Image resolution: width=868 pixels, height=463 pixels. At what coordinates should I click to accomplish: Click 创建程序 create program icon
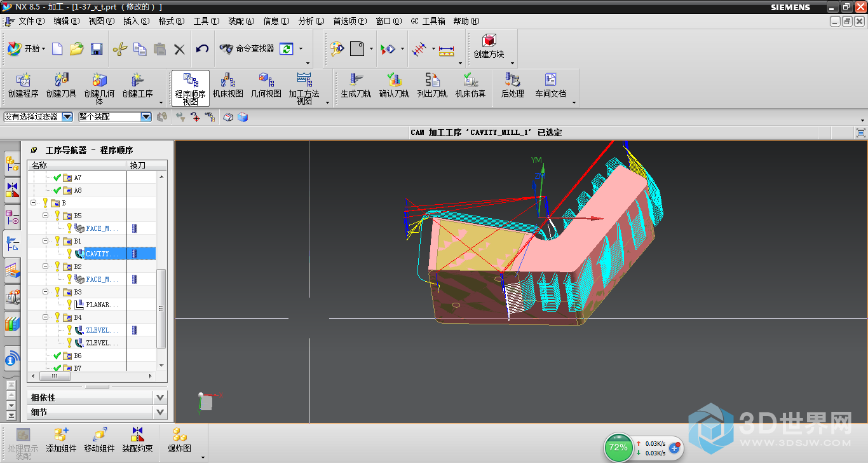click(x=24, y=85)
